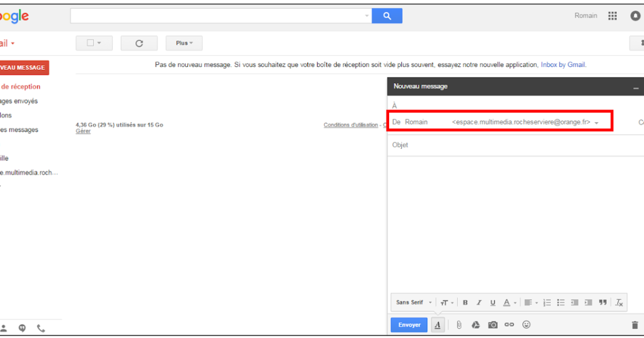Open the Tous les messages folder
The width and height of the screenshot is (644, 338).
20,130
